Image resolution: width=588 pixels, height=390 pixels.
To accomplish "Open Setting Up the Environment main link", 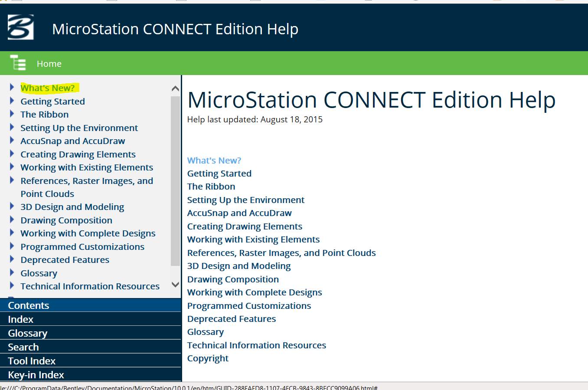I will click(x=246, y=200).
